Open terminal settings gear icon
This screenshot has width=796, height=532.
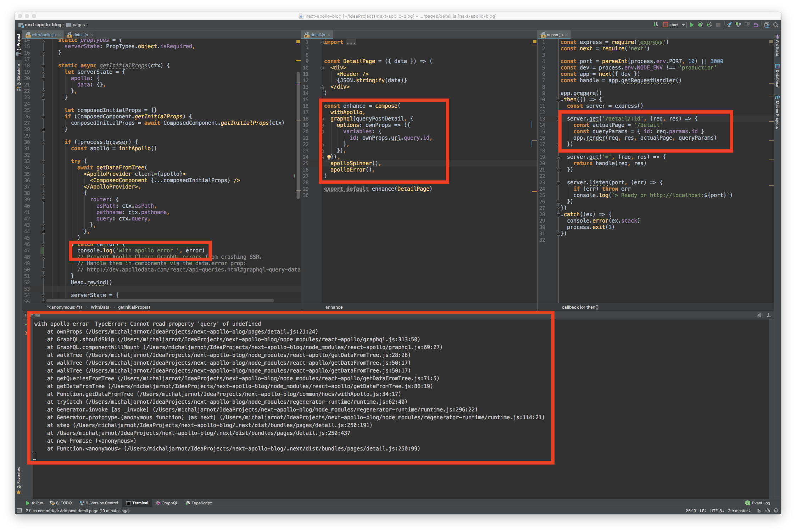759,315
